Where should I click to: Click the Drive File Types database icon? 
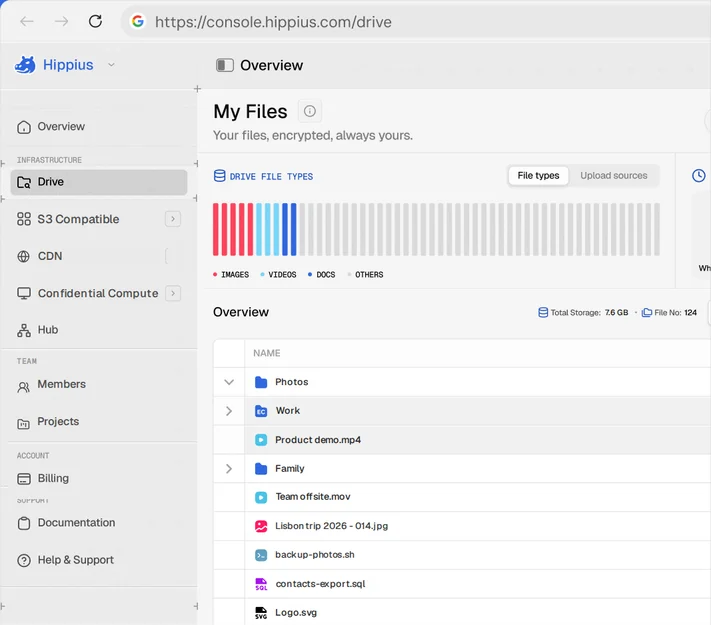click(219, 176)
